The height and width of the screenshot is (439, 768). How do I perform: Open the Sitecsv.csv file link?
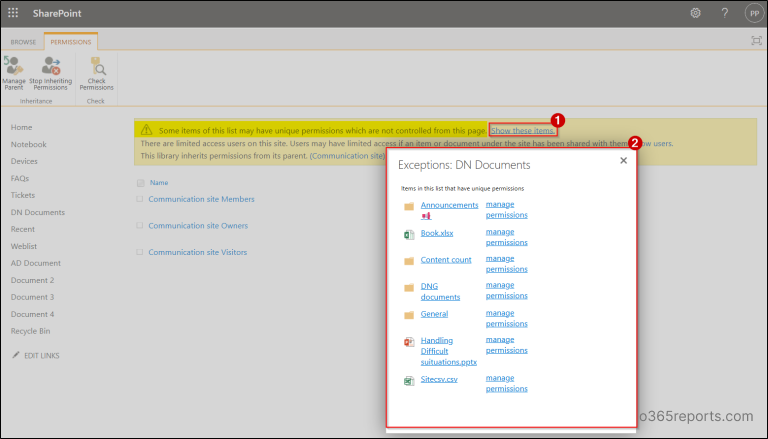(x=439, y=379)
